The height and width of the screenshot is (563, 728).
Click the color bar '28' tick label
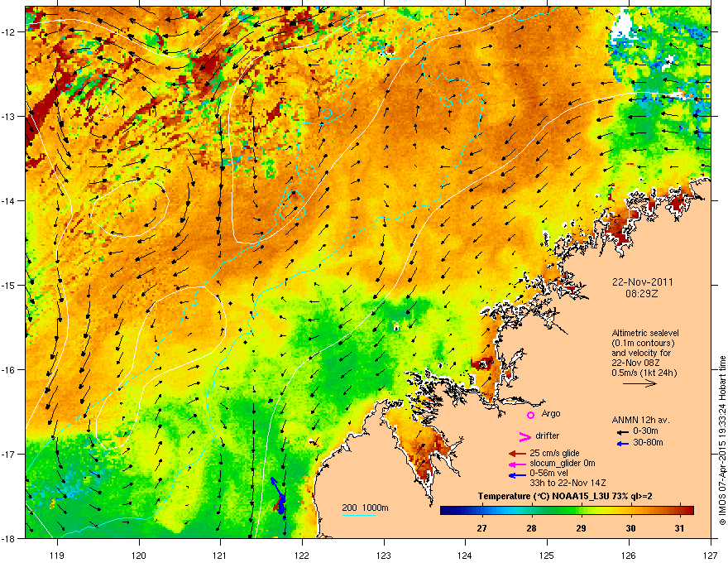532,528
